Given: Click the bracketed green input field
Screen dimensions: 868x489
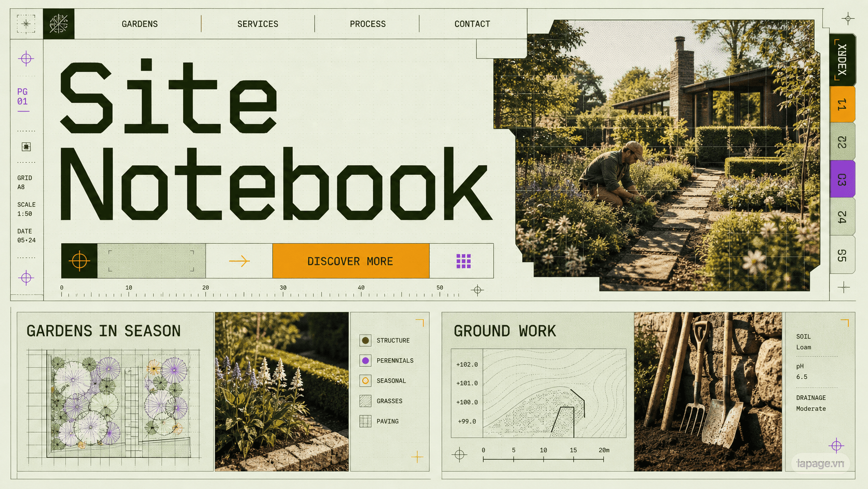Looking at the screenshot, I should coord(151,261).
